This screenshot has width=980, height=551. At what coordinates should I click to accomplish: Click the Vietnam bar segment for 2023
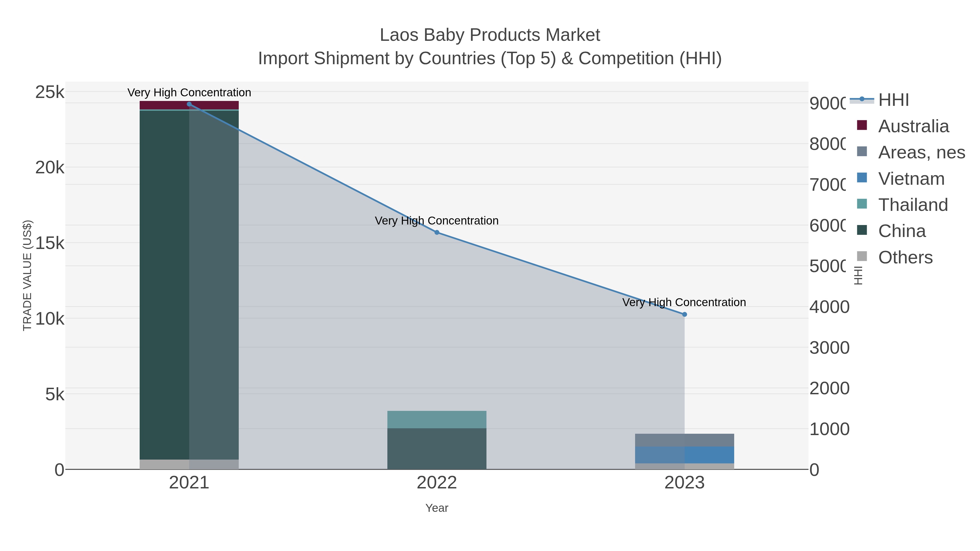[x=684, y=455]
